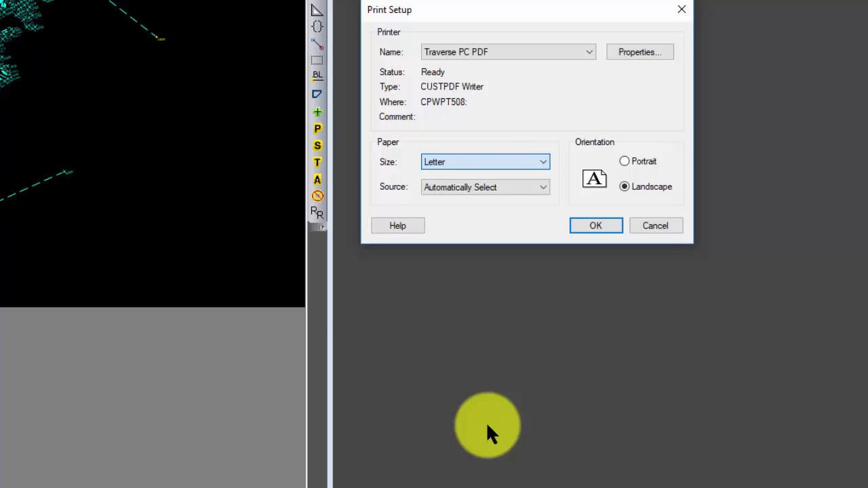Select the yellow P point tool

click(317, 129)
